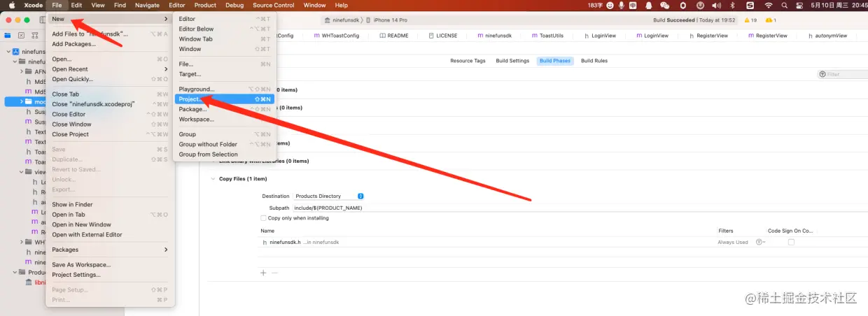Open the Apple menu
This screenshot has height=316, width=868.
click(11, 5)
